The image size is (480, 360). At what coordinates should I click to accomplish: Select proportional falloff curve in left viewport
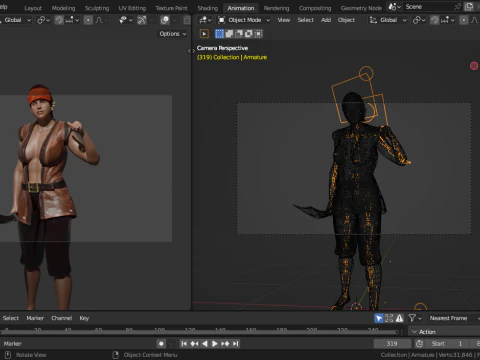[x=100, y=20]
